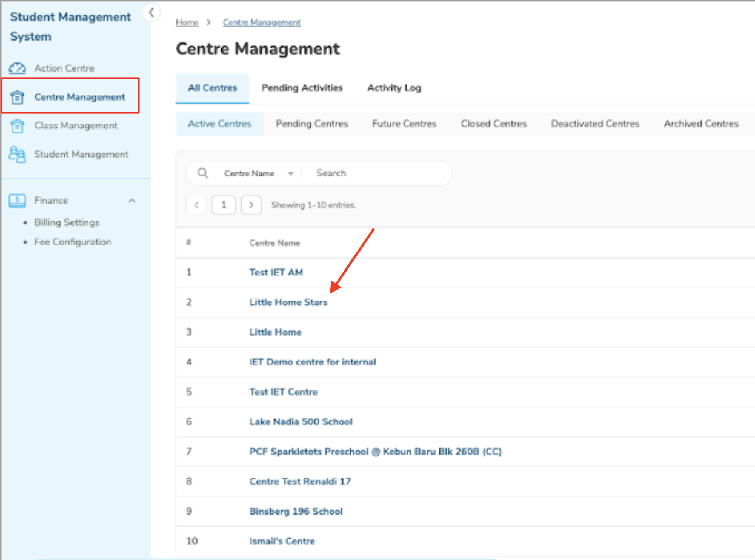
Task: Open the Little Home Stars centre
Action: pyautogui.click(x=288, y=302)
